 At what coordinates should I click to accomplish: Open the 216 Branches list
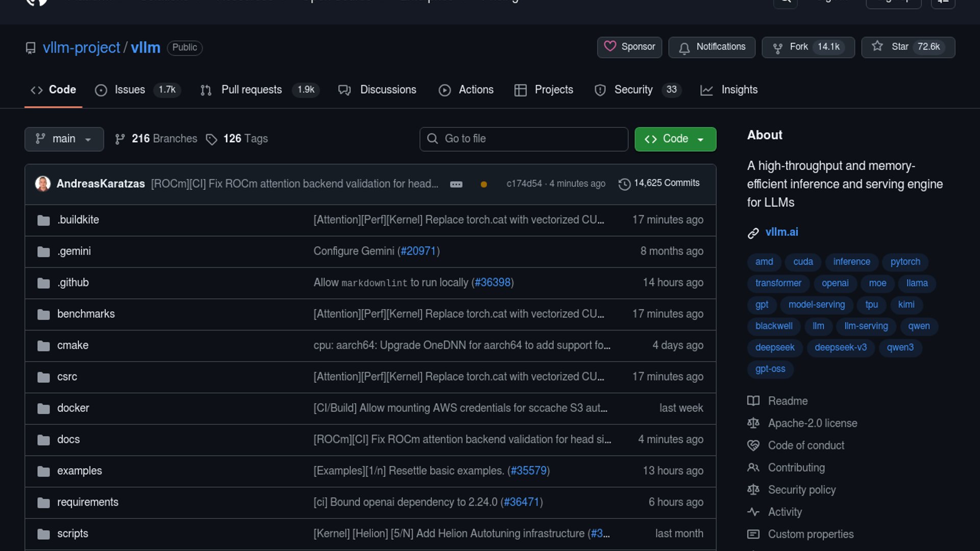click(156, 139)
